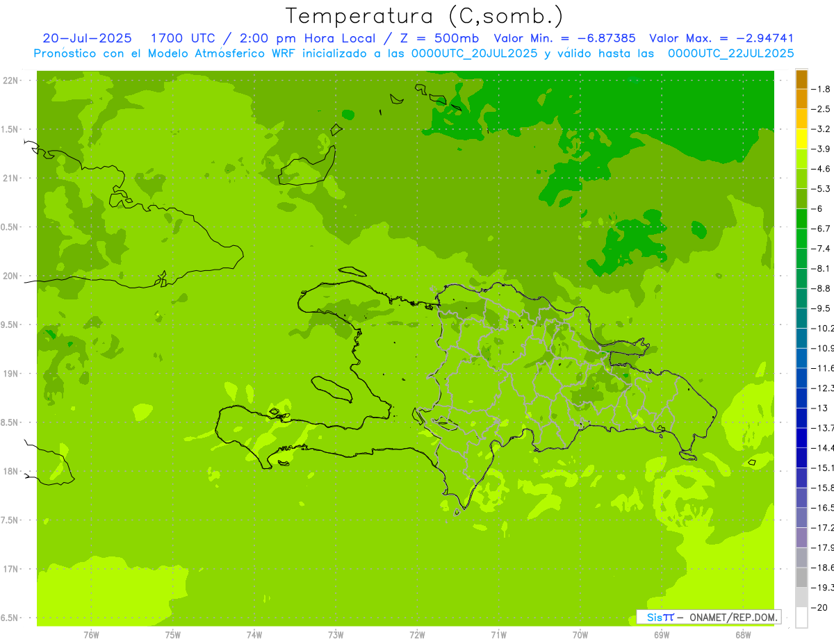834x644 pixels.
Task: Click the 68W longitude axis label
Action: (x=743, y=635)
